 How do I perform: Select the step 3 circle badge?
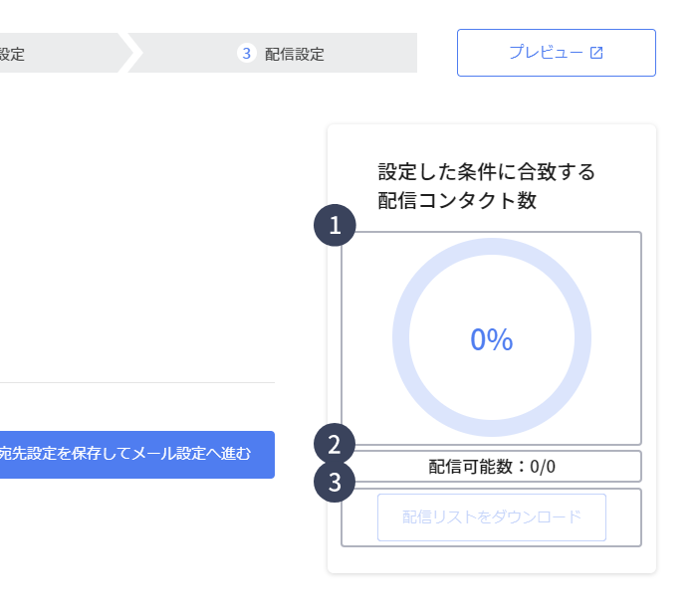point(246,53)
